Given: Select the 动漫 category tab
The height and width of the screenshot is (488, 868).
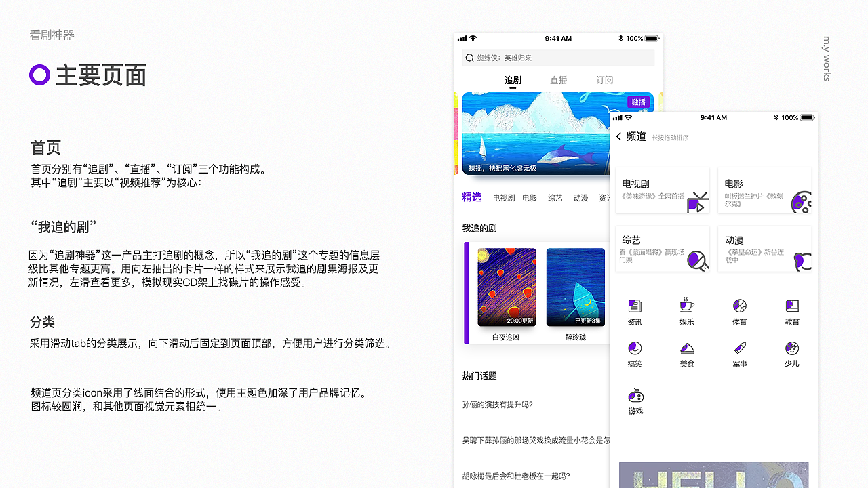Looking at the screenshot, I should 580,198.
